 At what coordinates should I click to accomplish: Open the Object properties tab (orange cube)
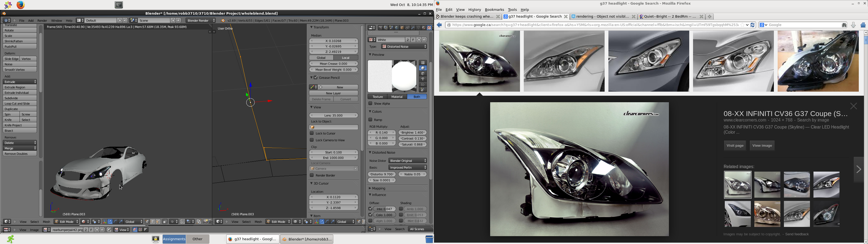point(402,28)
